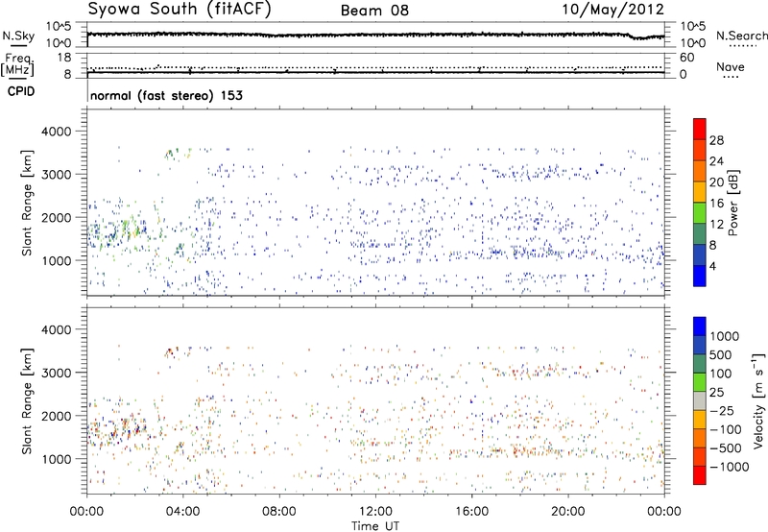Click the solid line sample under N.Sky
The height and width of the screenshot is (532, 768).
tap(18, 45)
